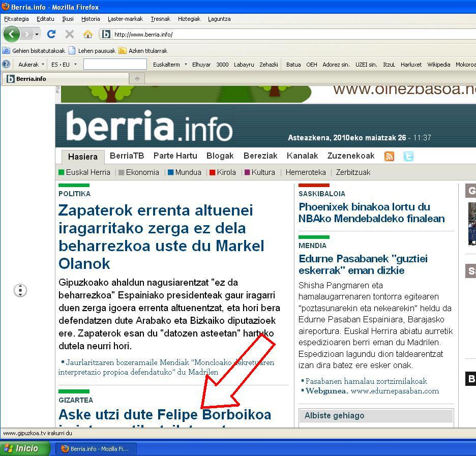Reload the page with the refresh icon
Image resolution: width=476 pixels, height=456 pixels.
[51, 34]
